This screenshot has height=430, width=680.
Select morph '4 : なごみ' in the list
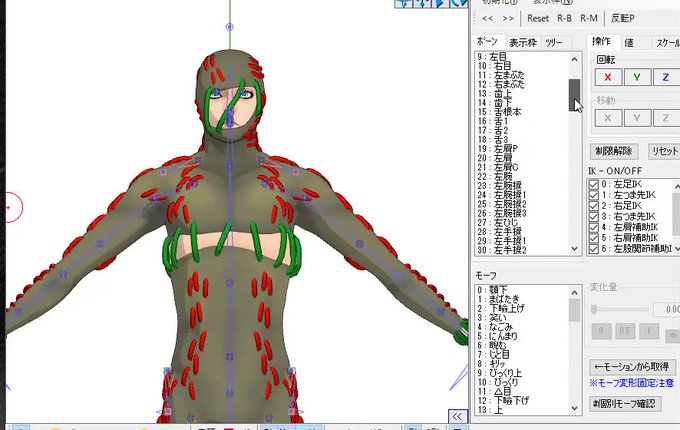pos(495,327)
